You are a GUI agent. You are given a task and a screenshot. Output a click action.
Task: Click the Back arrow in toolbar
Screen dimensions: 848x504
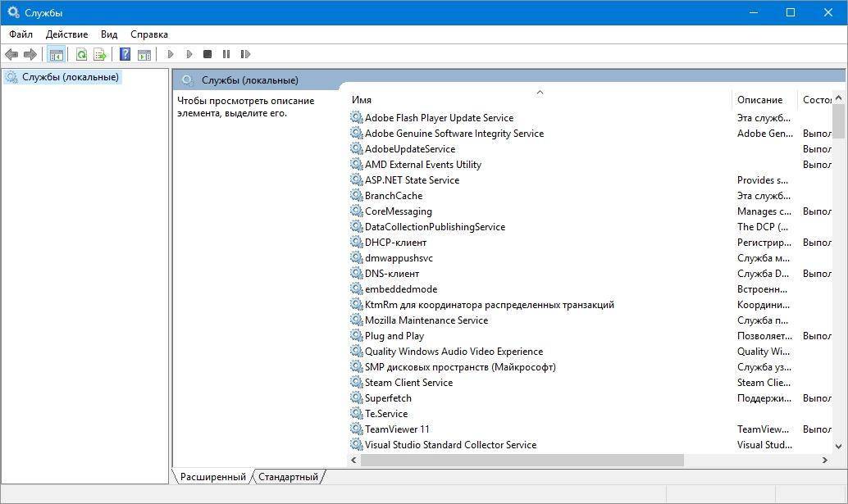coord(11,54)
